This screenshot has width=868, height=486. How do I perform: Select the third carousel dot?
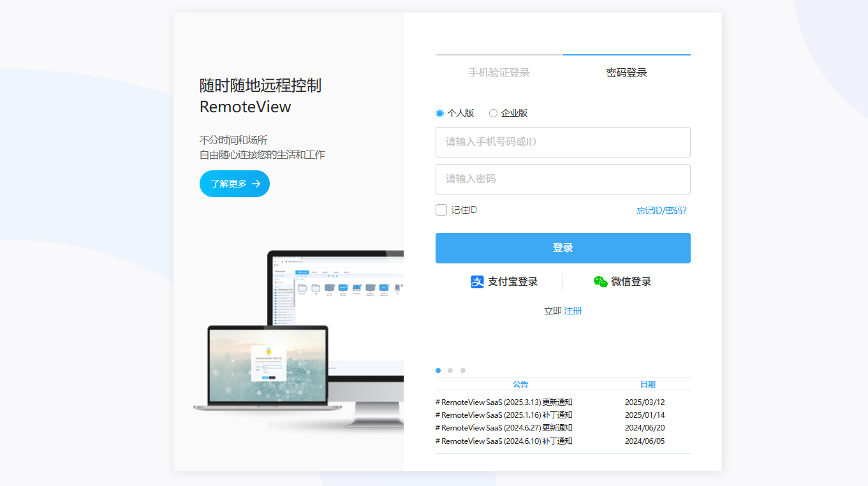(x=463, y=371)
